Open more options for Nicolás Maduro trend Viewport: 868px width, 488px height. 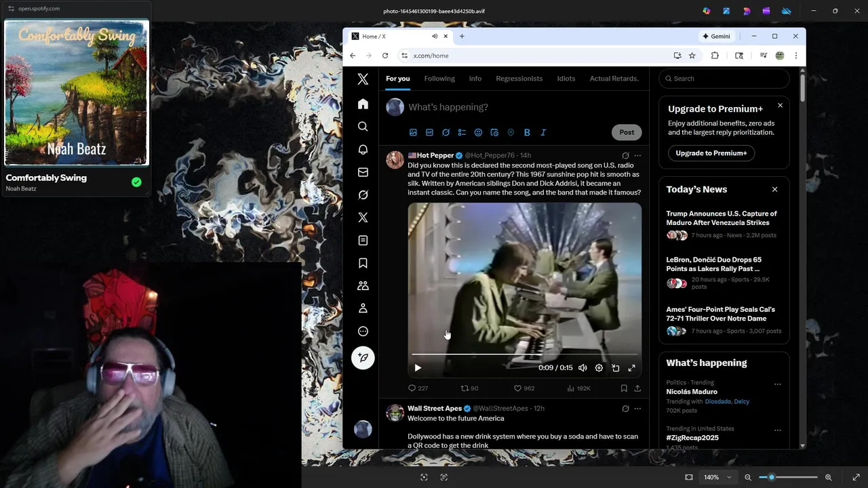coord(777,384)
